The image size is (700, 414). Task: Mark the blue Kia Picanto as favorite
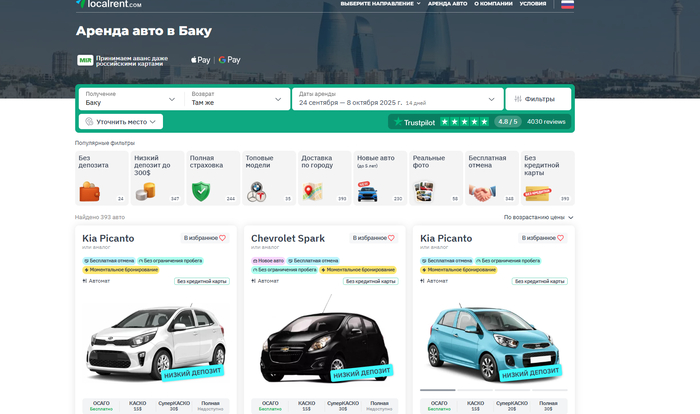(543, 238)
